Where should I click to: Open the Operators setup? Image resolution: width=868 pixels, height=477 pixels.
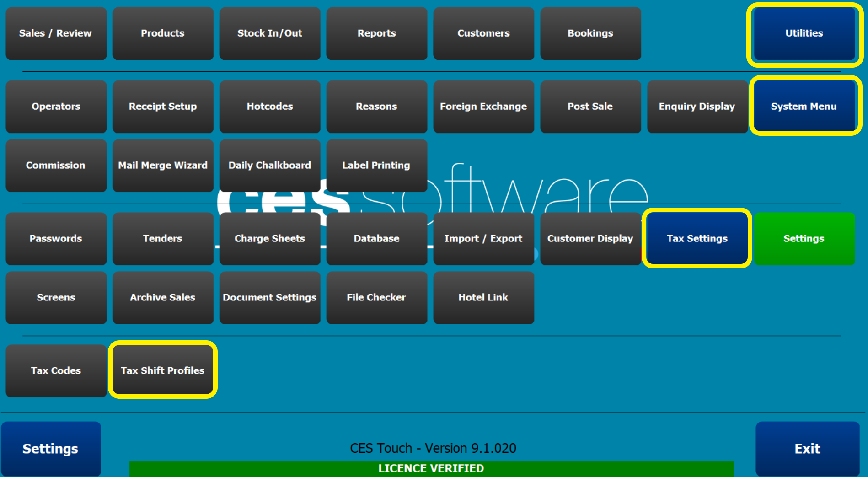(x=56, y=106)
